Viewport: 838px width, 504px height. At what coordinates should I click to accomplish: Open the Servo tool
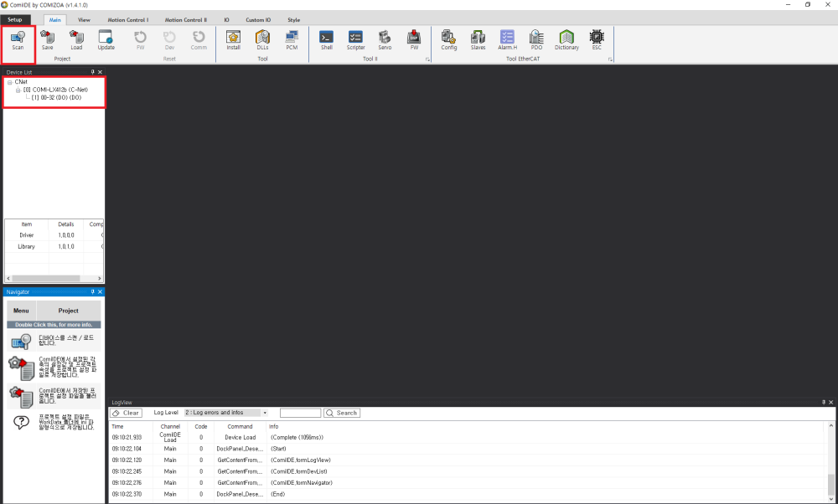coord(385,39)
